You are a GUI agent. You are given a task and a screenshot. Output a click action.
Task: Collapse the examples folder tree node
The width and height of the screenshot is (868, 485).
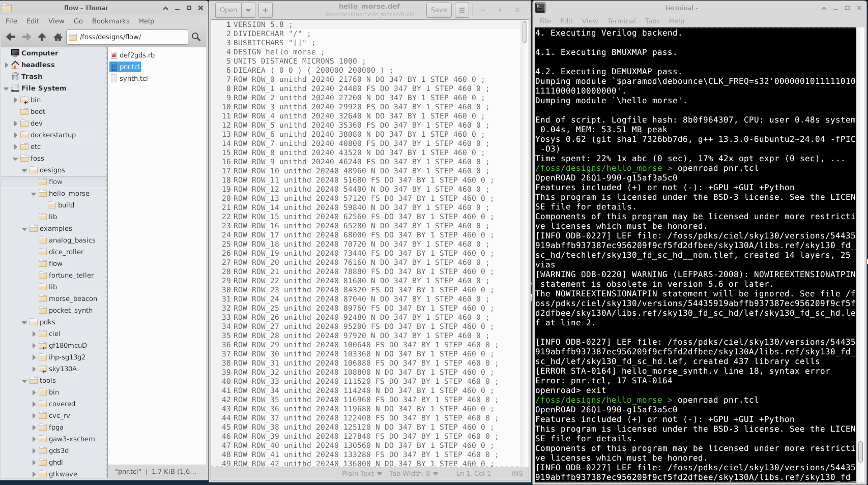click(24, 229)
